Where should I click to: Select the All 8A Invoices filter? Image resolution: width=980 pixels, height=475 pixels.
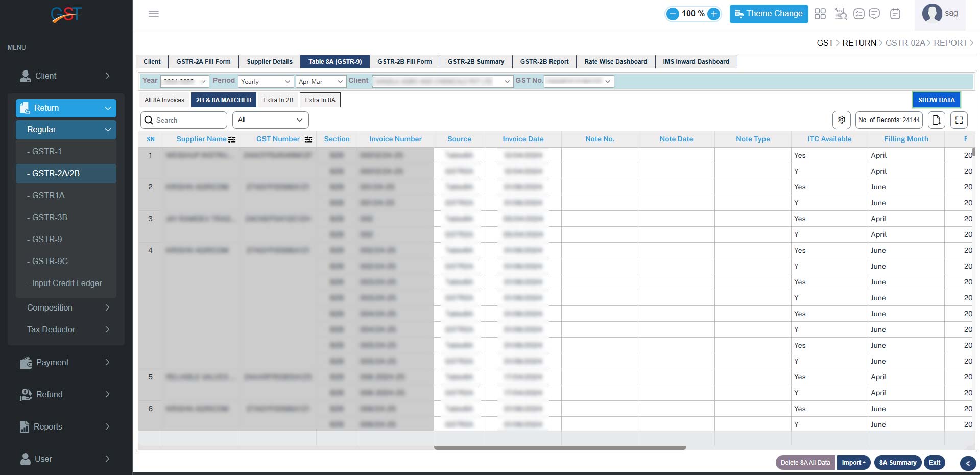164,100
